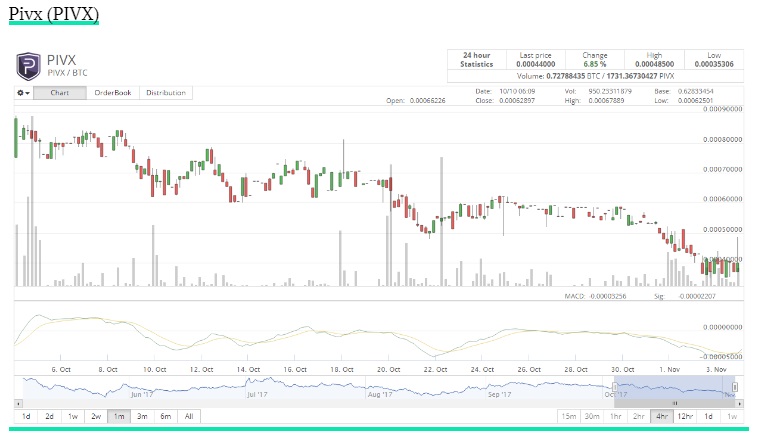757x446 pixels.
Task: Click the Sig value readout
Action: click(x=685, y=296)
